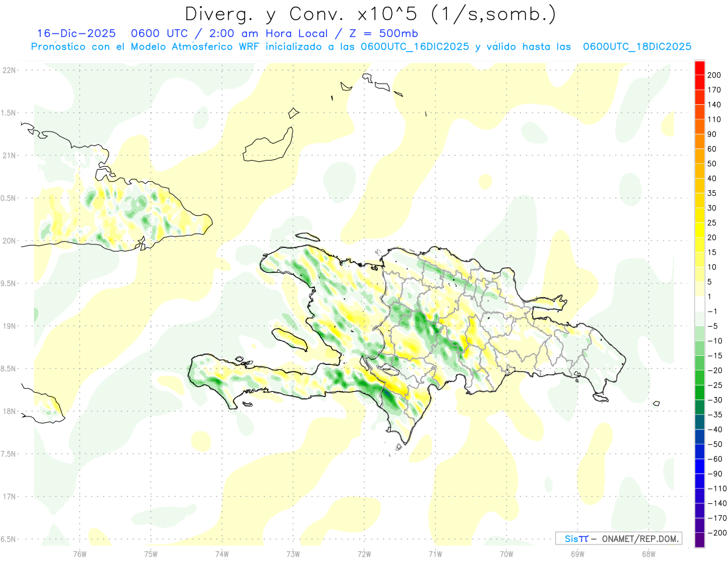Click the longitude label '68W'
The width and height of the screenshot is (728, 562).
648,554
